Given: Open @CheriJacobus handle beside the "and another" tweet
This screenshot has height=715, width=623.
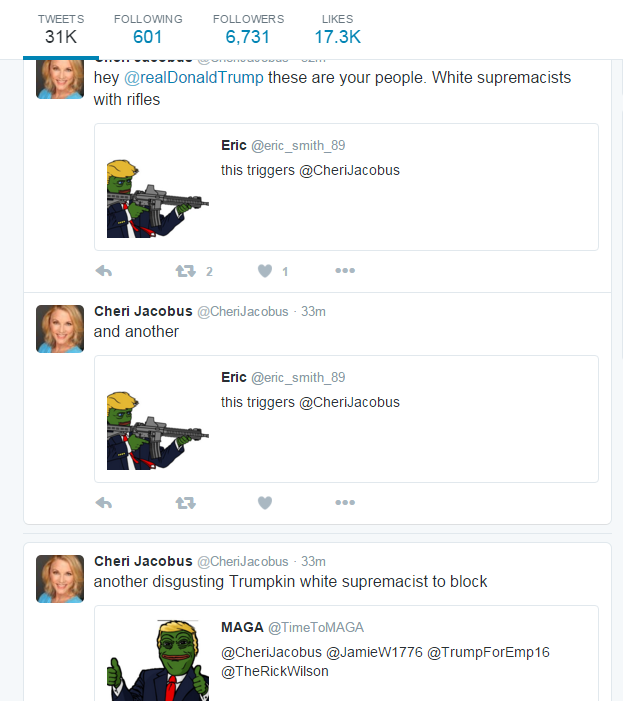Looking at the screenshot, I should click(243, 311).
